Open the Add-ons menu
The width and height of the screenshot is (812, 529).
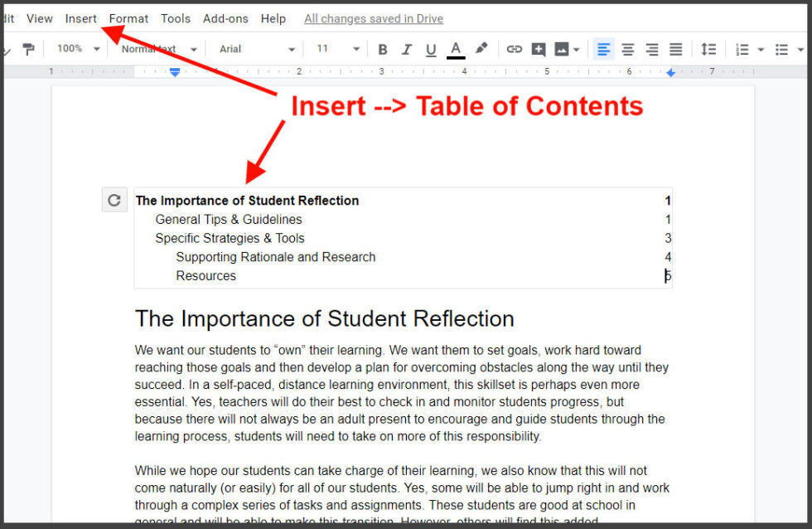[x=225, y=18]
